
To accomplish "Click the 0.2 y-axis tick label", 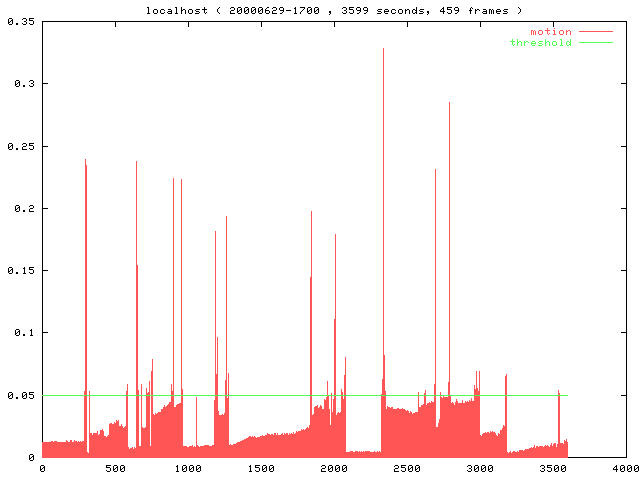I will pyautogui.click(x=23, y=208).
